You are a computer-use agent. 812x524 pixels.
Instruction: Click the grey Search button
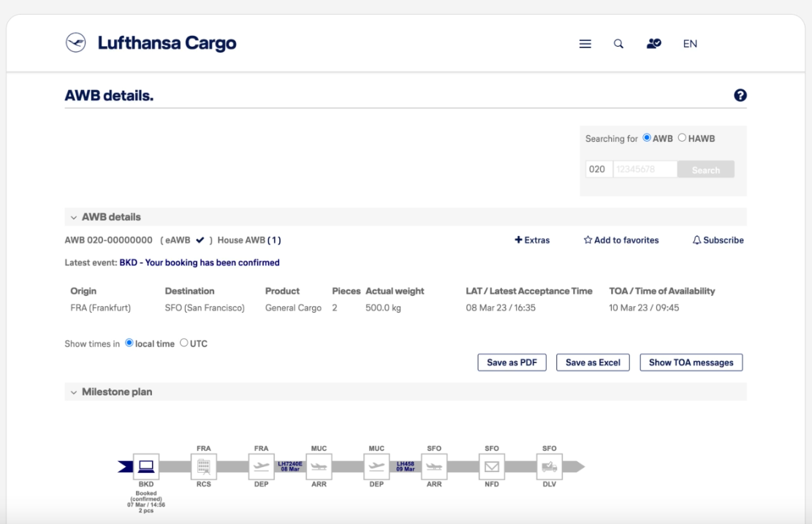tap(706, 170)
